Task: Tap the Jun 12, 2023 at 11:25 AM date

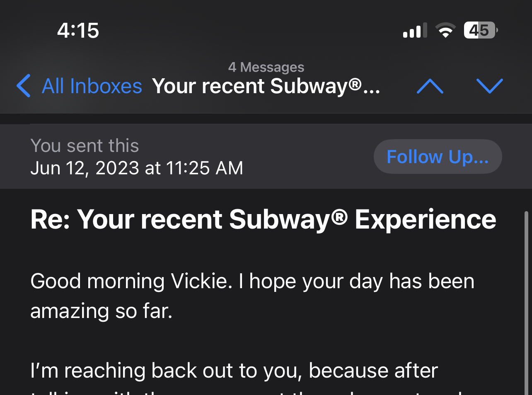Action: (x=137, y=168)
